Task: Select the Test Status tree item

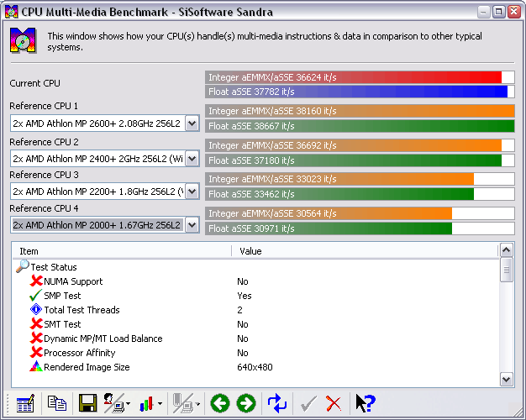Action: (x=54, y=267)
